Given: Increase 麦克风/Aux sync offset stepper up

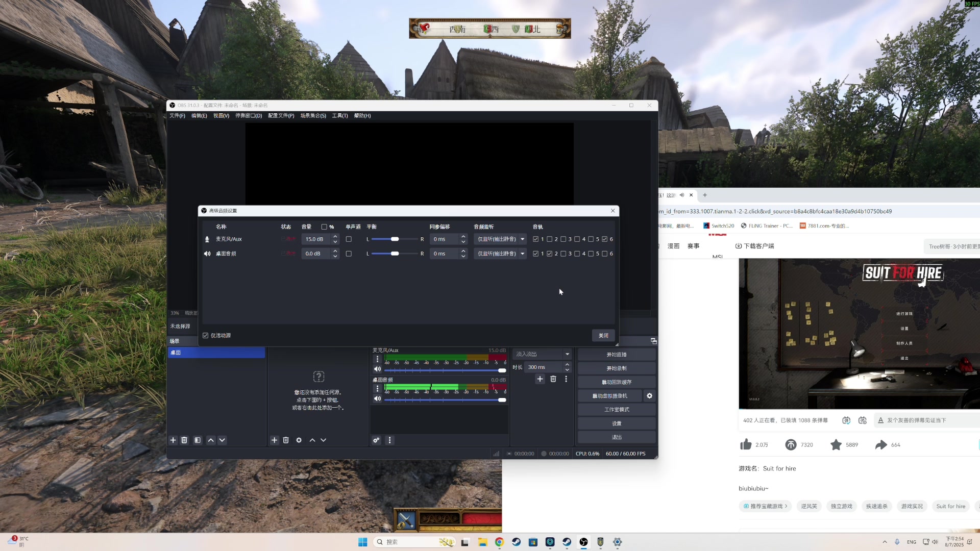Looking at the screenshot, I should coord(463,237).
